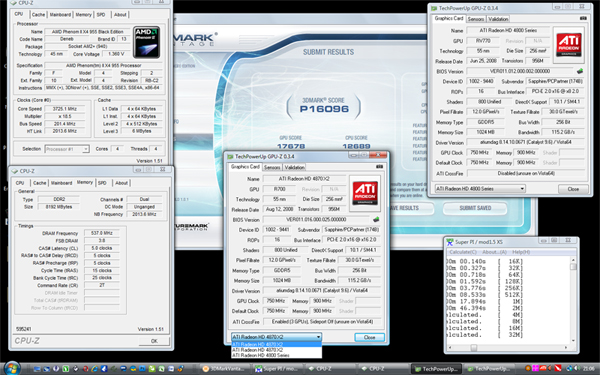The width and height of the screenshot is (600, 375).
Task: Click the screenshot camera icon in the GPU-Z HD 4800 Series window
Action: pos(583,18)
